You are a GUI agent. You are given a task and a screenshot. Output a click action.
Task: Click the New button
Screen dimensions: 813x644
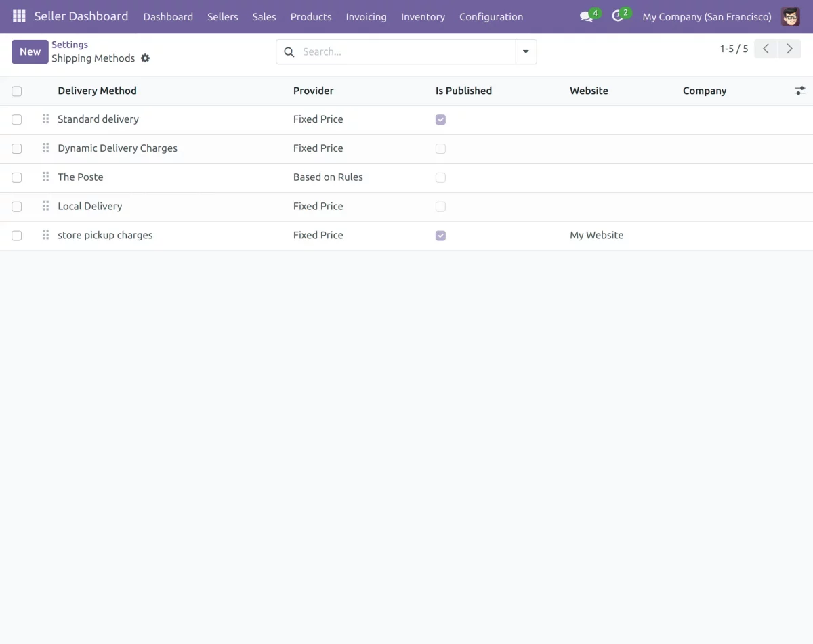30,51
